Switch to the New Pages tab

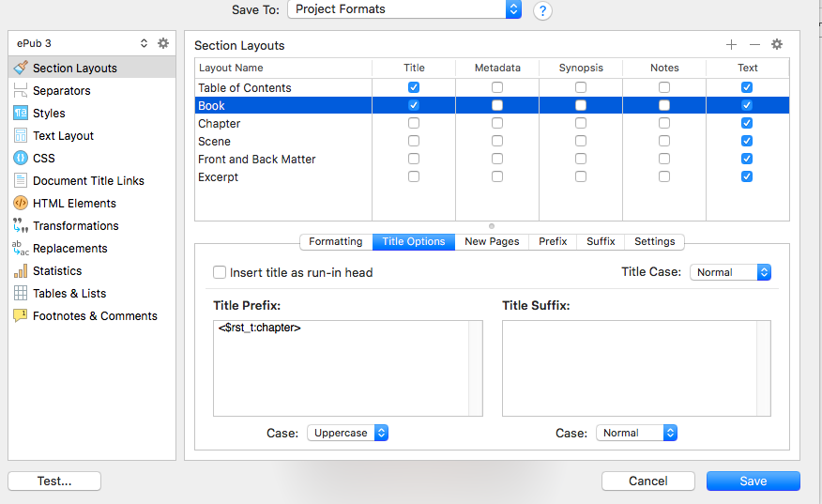[x=492, y=242]
